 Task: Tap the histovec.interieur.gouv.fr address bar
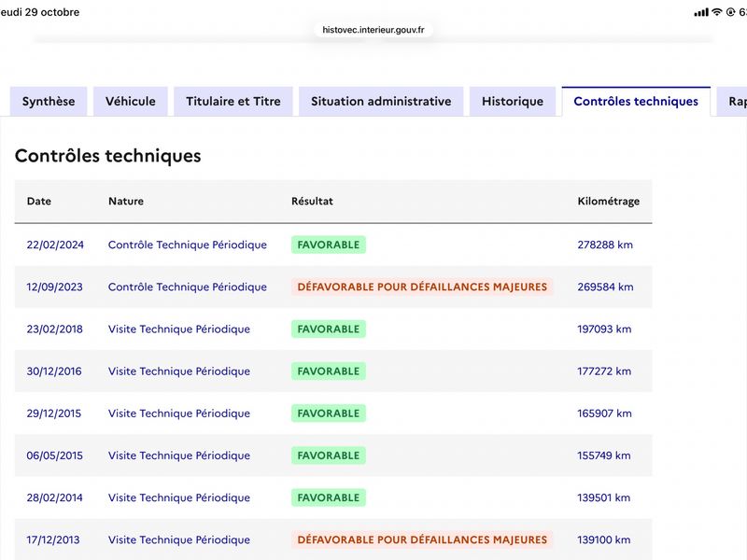point(373,30)
